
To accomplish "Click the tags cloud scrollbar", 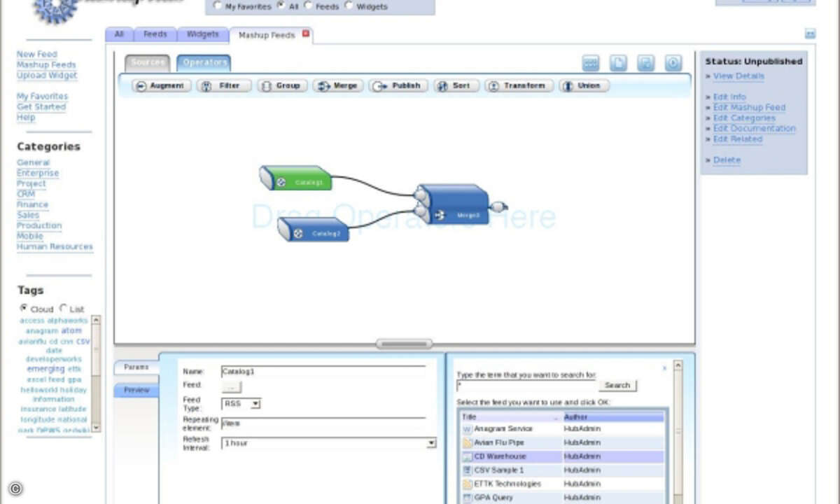I will point(97,373).
